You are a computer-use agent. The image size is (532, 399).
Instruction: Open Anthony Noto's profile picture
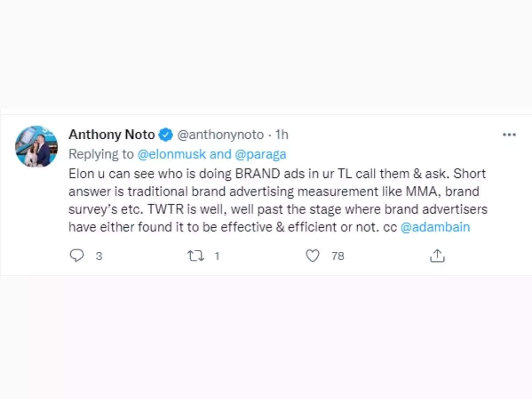point(36,146)
